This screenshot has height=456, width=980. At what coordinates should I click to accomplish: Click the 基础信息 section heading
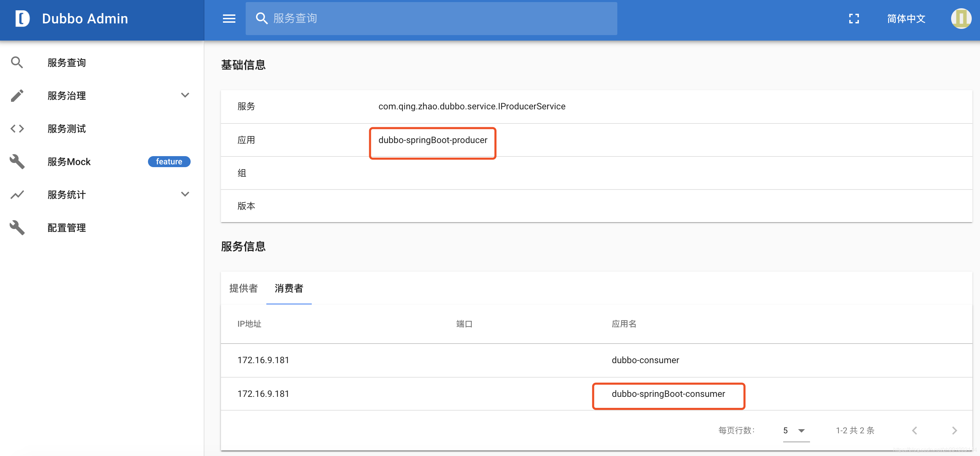tap(243, 65)
